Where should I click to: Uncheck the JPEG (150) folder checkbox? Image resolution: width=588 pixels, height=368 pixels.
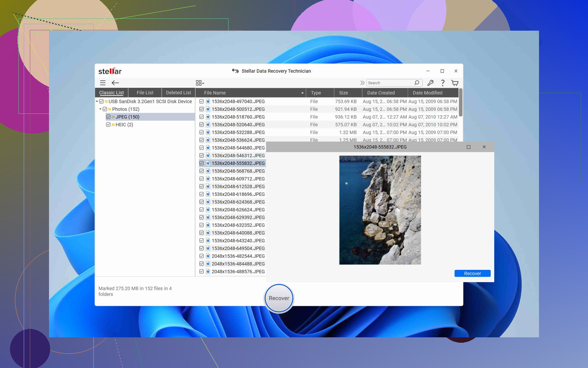[108, 117]
